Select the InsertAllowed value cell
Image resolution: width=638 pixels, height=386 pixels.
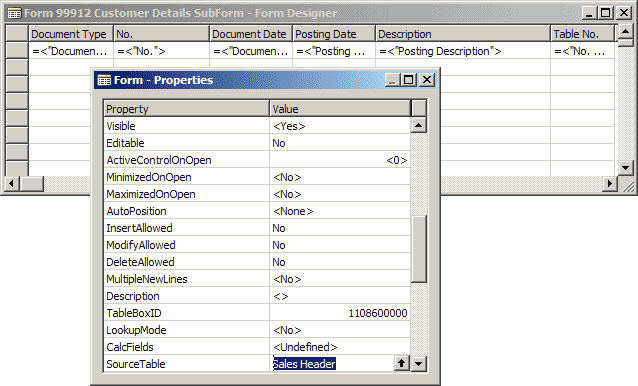(x=340, y=228)
